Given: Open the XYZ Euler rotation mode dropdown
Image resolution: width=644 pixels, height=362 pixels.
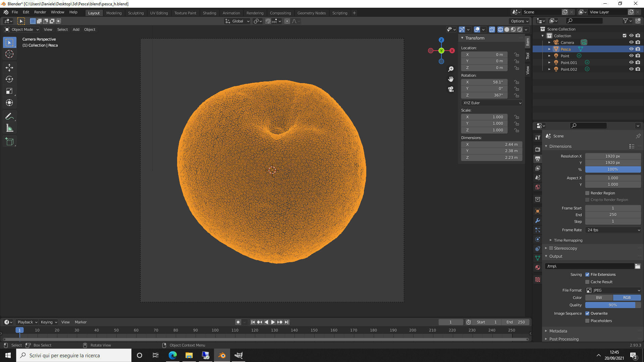Looking at the screenshot, I should pos(492,103).
